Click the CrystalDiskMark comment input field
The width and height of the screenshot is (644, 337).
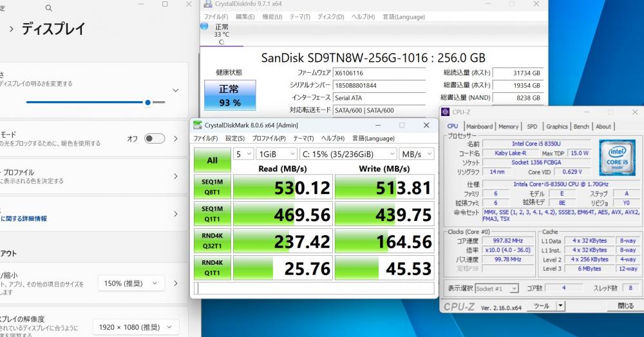pos(314,288)
